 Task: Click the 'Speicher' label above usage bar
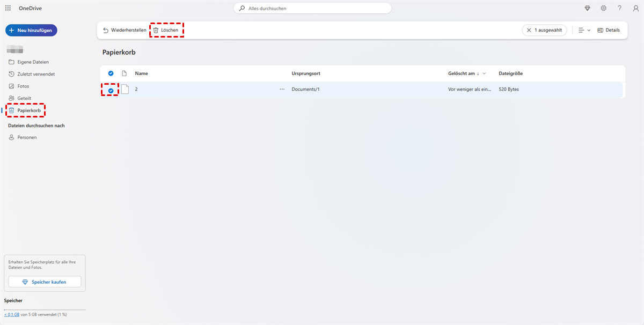click(x=13, y=301)
